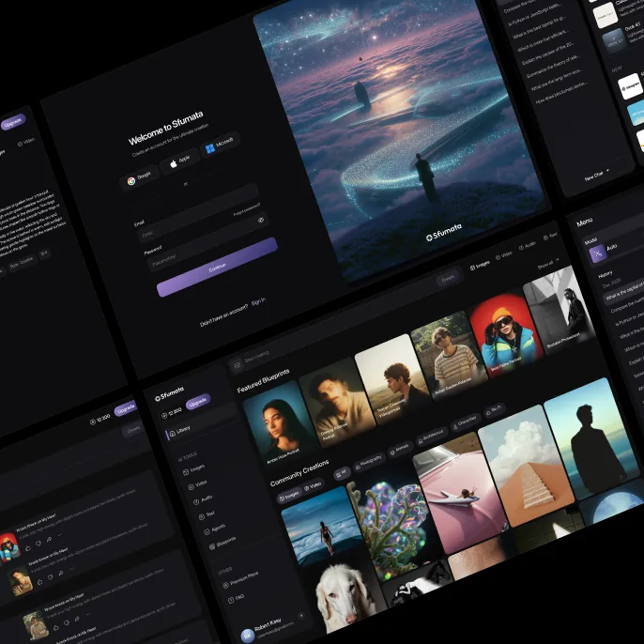Click Upgrade beside the sidebar credits count

coord(198,402)
